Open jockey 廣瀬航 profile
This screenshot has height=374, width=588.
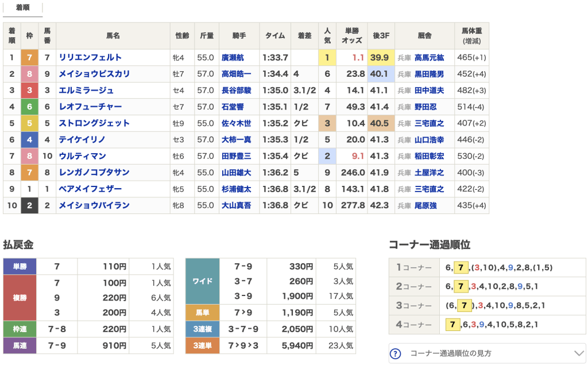click(233, 58)
